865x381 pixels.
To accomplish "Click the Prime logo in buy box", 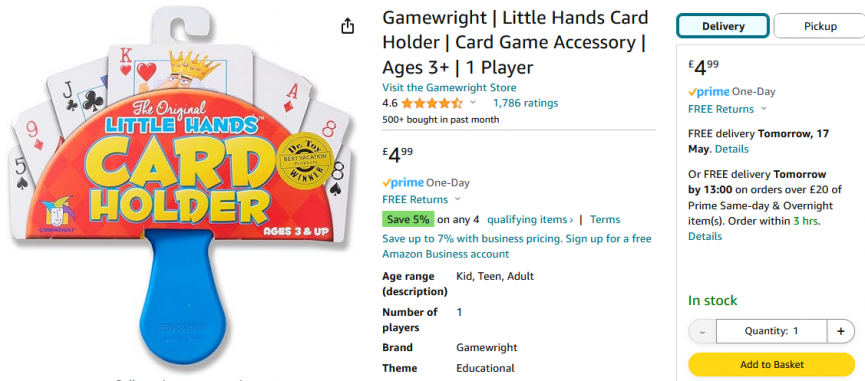I will (x=709, y=92).
